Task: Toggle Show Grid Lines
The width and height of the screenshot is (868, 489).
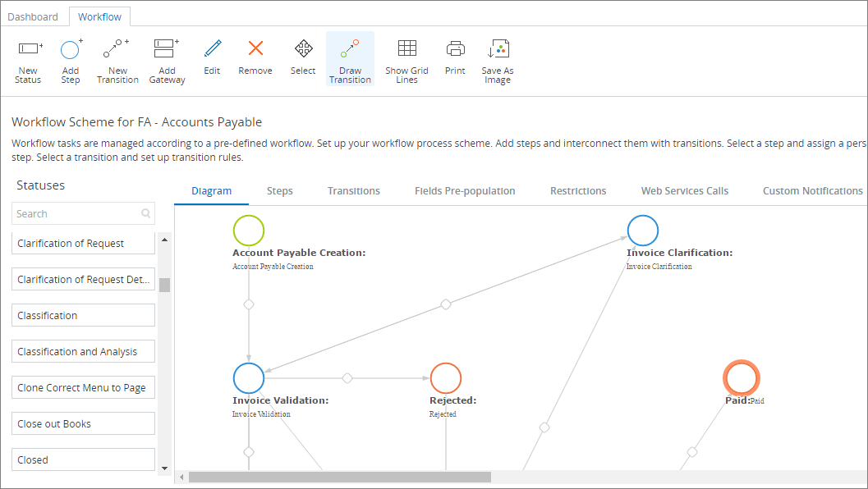Action: click(x=406, y=57)
